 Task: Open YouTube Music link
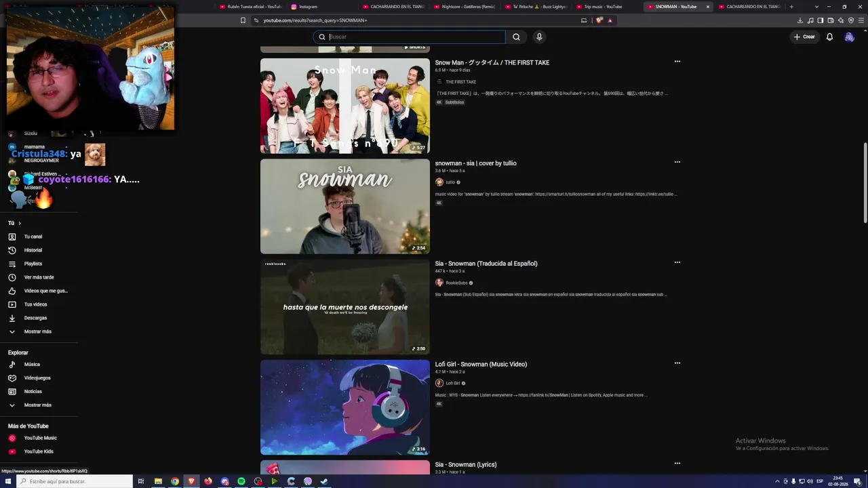(x=41, y=438)
